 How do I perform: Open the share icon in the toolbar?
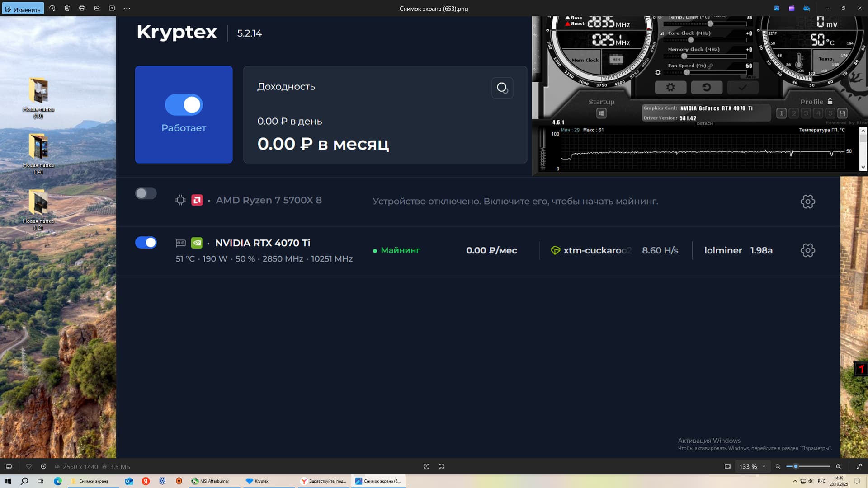(97, 8)
